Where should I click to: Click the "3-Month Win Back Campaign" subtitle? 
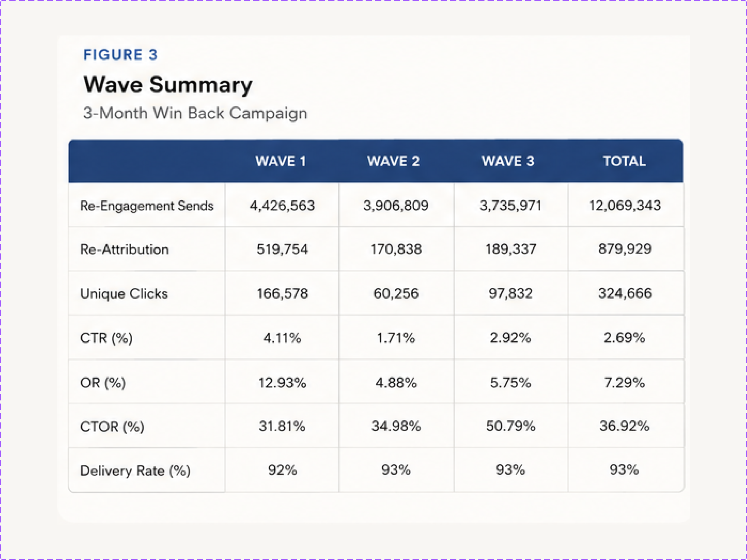[195, 113]
